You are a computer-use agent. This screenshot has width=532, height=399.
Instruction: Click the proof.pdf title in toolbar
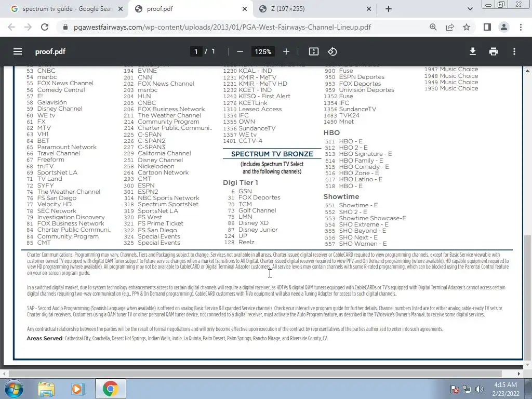pos(50,51)
